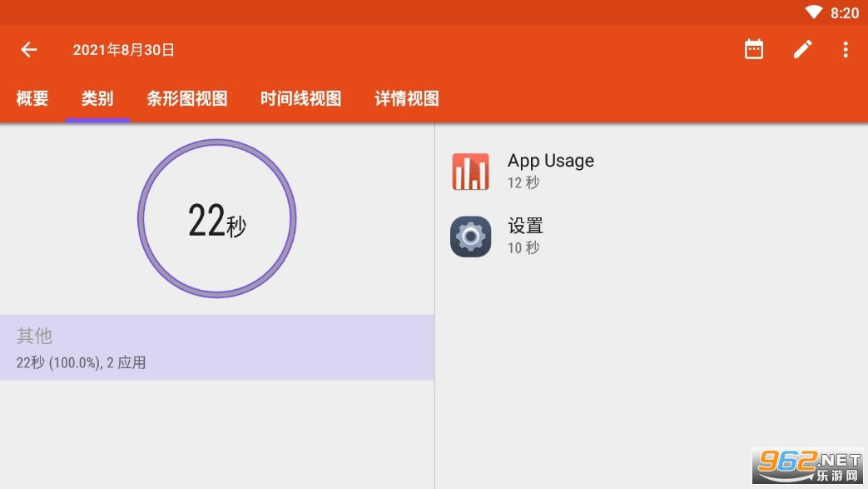This screenshot has height=489, width=868.
Task: Click the pencil edit icon
Action: click(x=801, y=50)
